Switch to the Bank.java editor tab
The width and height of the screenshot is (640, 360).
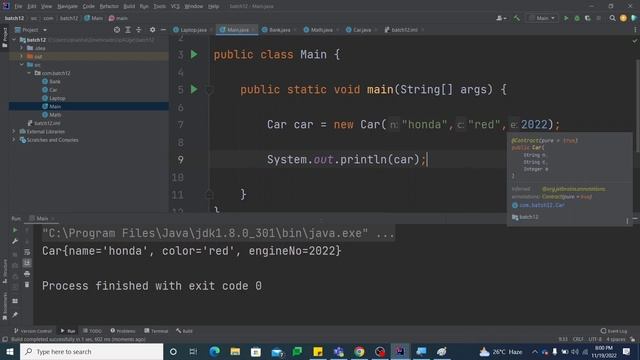tap(279, 30)
